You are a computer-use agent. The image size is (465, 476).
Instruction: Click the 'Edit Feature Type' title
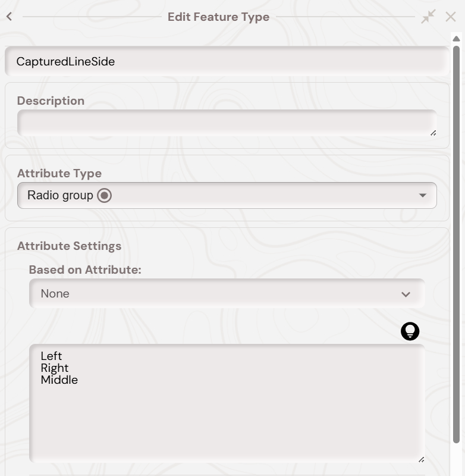218,17
